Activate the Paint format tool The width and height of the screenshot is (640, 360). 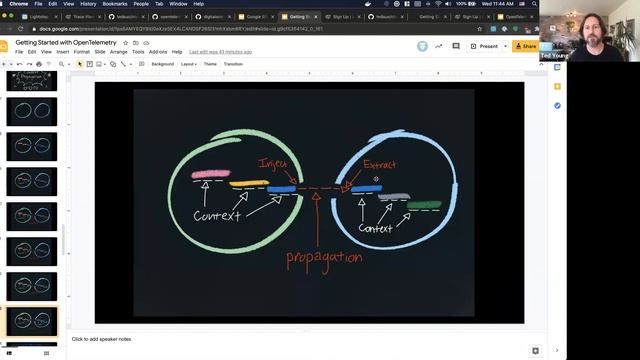49,64
